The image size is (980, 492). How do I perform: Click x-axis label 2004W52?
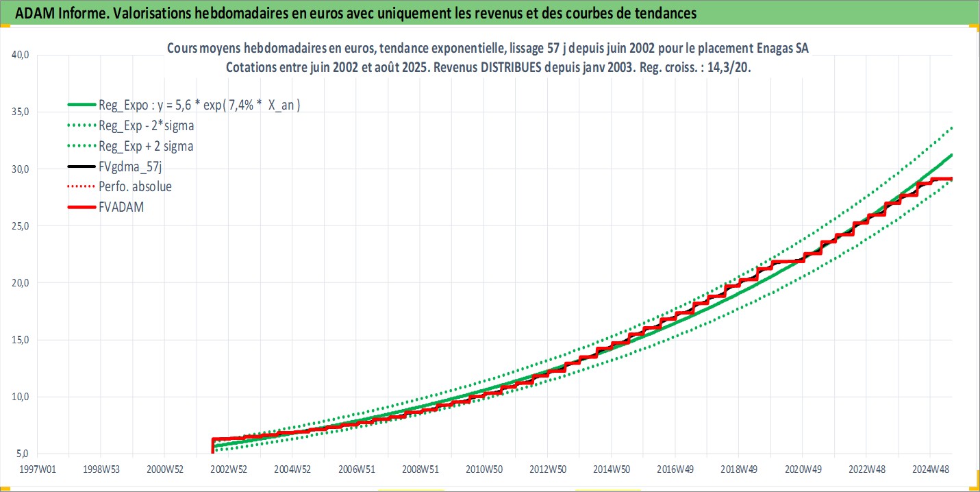[x=292, y=469]
